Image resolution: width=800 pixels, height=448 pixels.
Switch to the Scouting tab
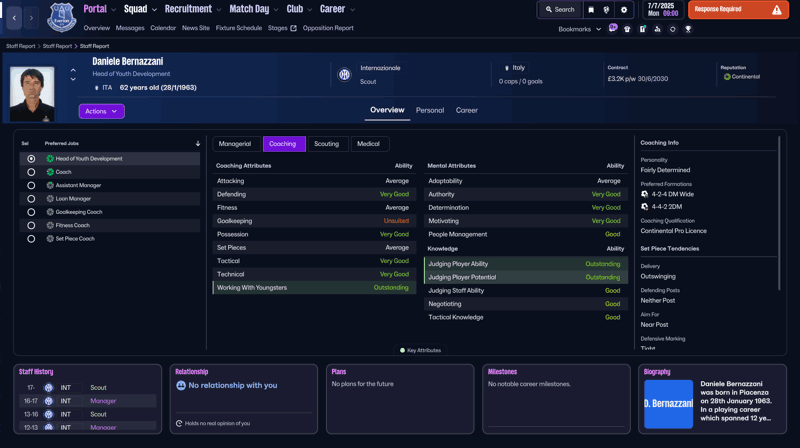pyautogui.click(x=327, y=144)
